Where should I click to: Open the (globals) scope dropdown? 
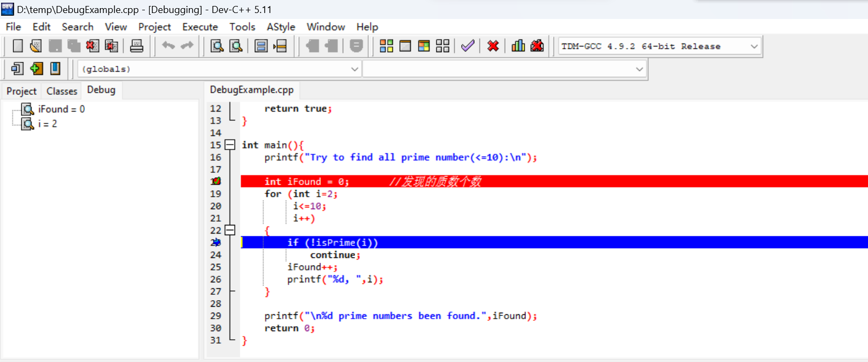click(220, 69)
